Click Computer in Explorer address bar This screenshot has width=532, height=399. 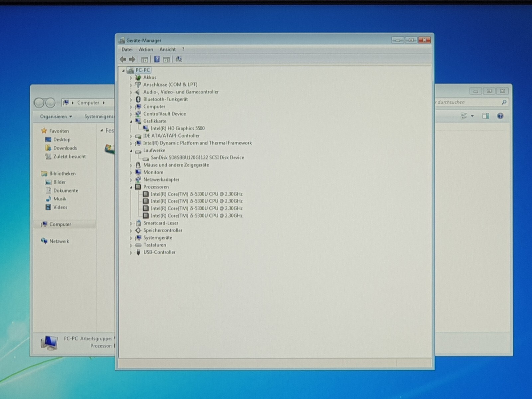(88, 103)
